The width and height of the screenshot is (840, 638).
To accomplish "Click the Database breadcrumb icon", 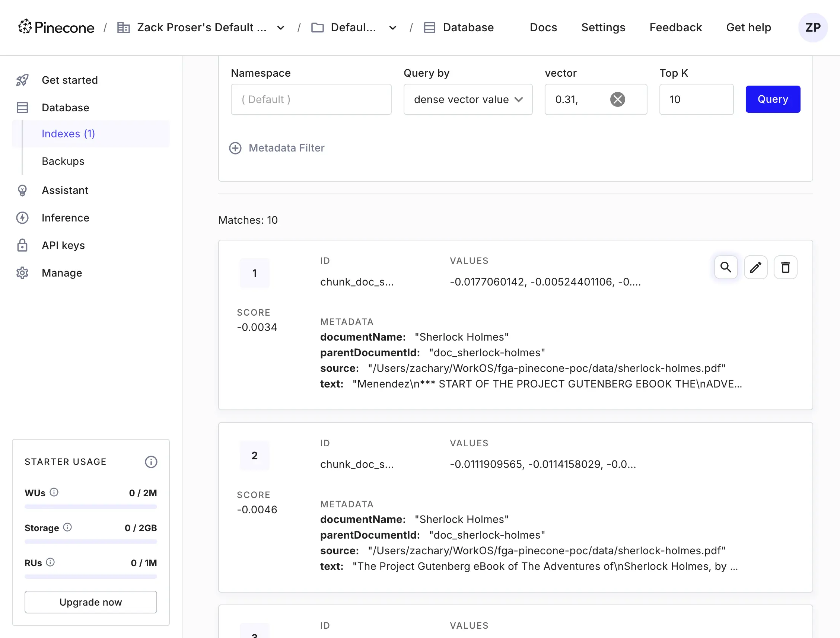I will point(430,28).
